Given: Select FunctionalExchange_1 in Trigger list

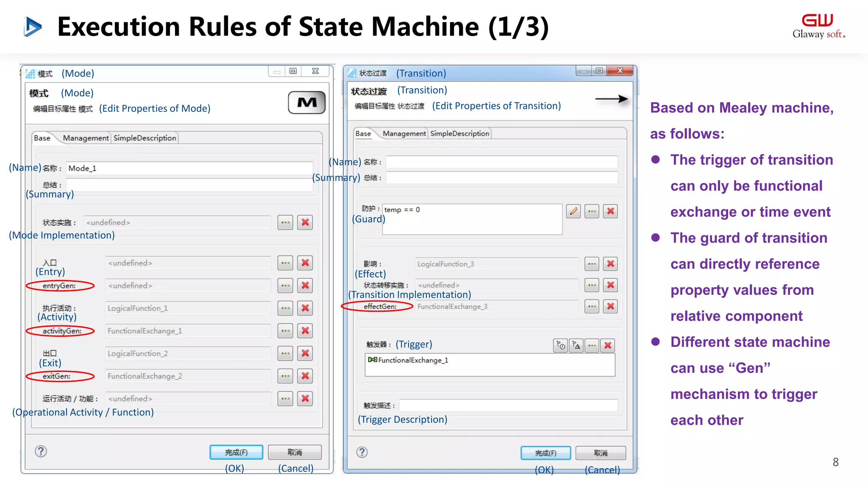Looking at the screenshot, I should tap(408, 360).
